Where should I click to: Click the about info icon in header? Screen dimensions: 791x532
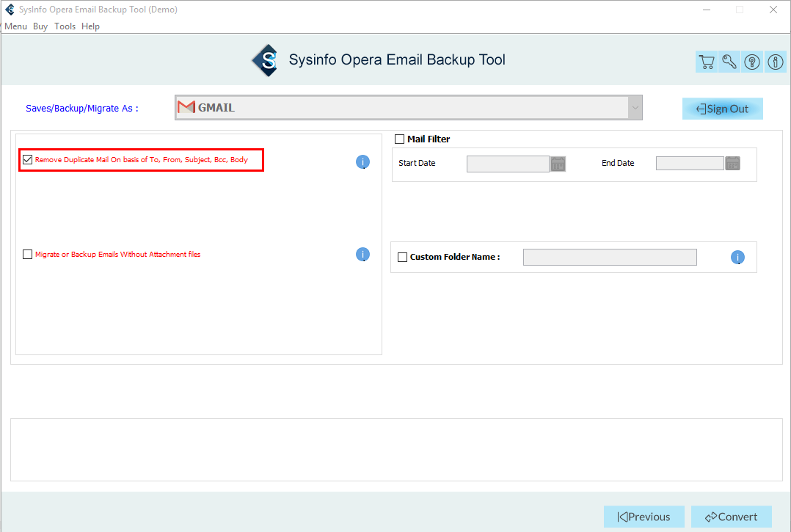pos(776,62)
